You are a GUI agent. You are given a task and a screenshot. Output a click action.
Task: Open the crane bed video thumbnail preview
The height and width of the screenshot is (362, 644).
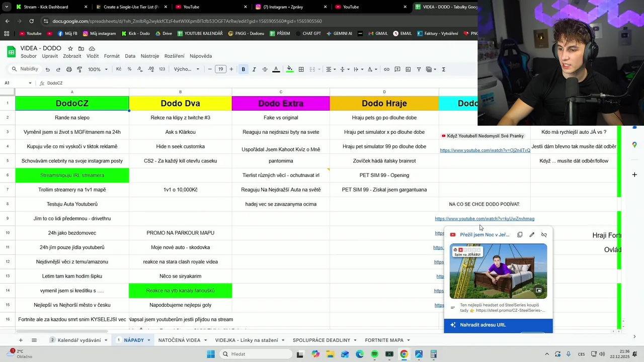tap(498, 271)
